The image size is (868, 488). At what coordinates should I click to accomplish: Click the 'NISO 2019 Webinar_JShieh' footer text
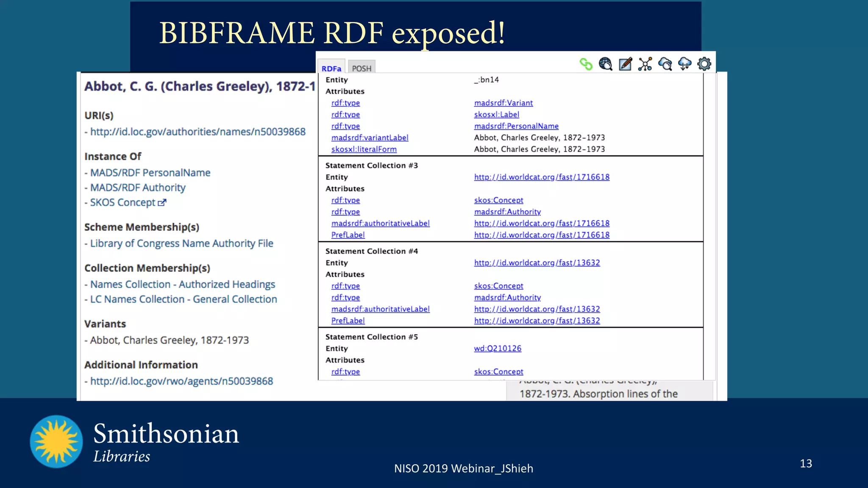click(x=464, y=469)
